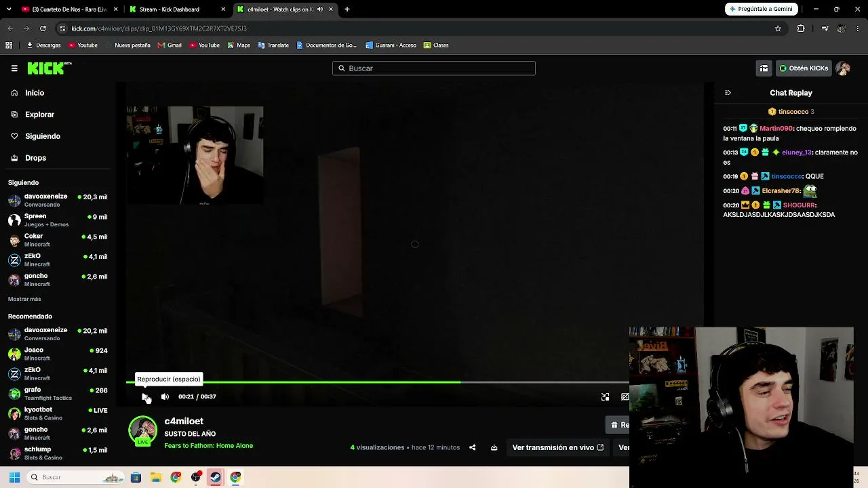This screenshot has height=488, width=868.
Task: Click the Pregúntale a Gemini button
Action: click(763, 9)
